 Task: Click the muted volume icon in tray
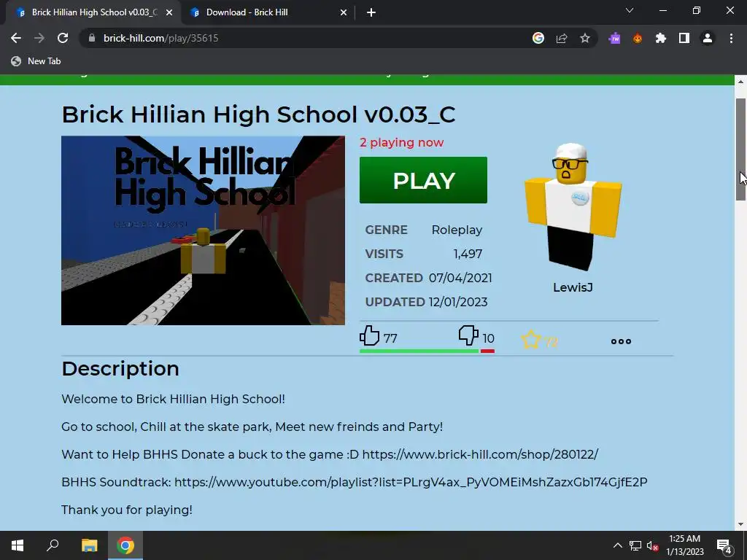[653, 545]
